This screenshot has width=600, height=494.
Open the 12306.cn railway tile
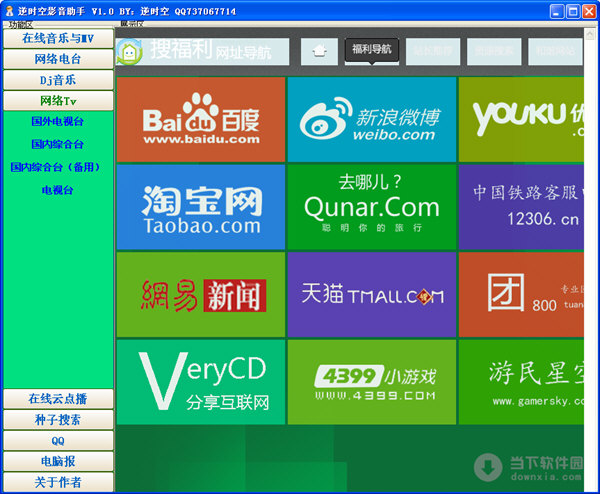tap(521, 207)
